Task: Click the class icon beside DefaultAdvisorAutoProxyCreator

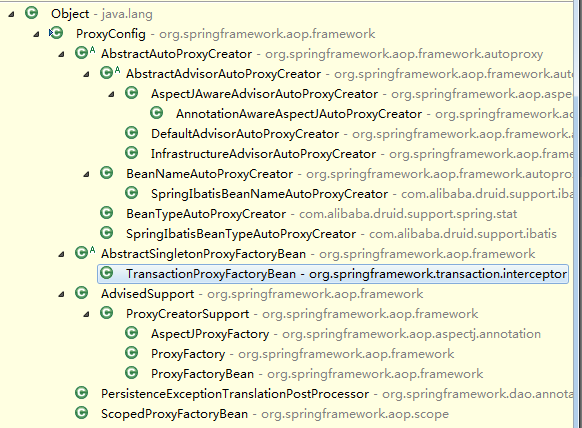Action: [x=131, y=133]
